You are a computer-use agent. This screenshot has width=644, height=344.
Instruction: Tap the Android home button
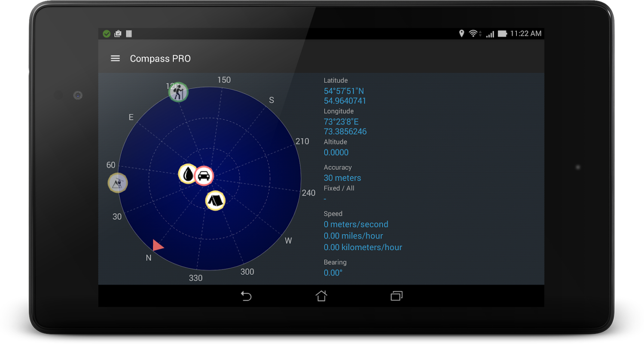321,295
